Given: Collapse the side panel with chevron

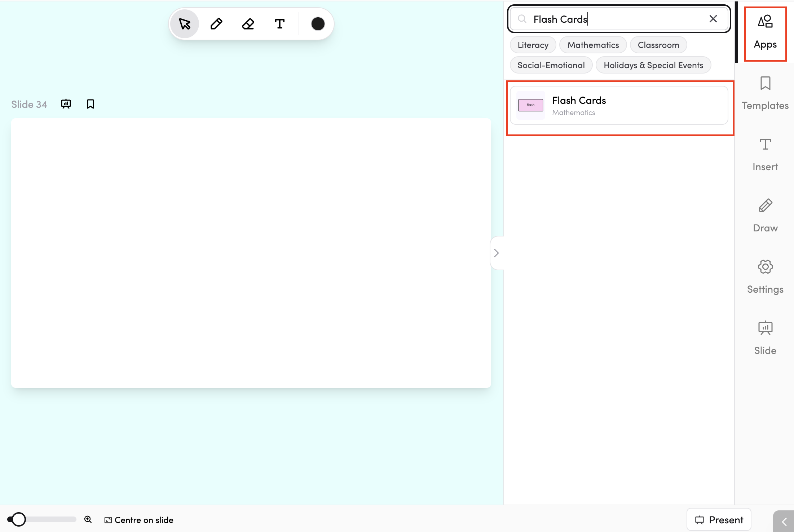Looking at the screenshot, I should tap(497, 253).
